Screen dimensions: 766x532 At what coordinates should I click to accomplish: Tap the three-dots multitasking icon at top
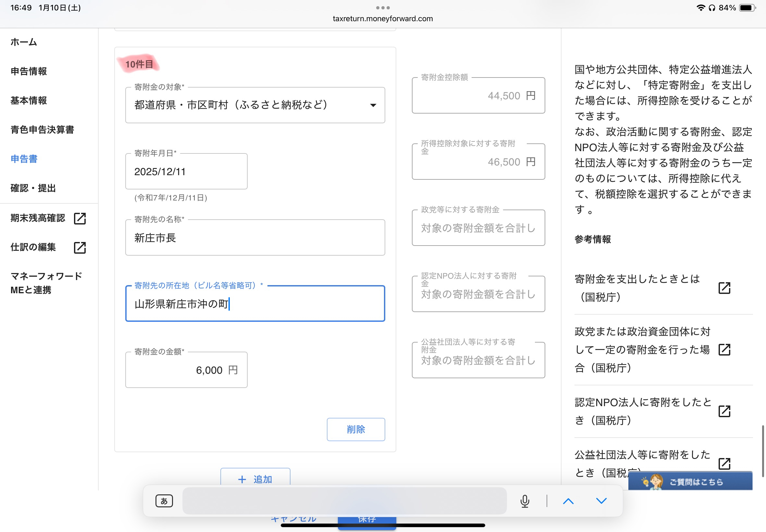click(x=383, y=8)
